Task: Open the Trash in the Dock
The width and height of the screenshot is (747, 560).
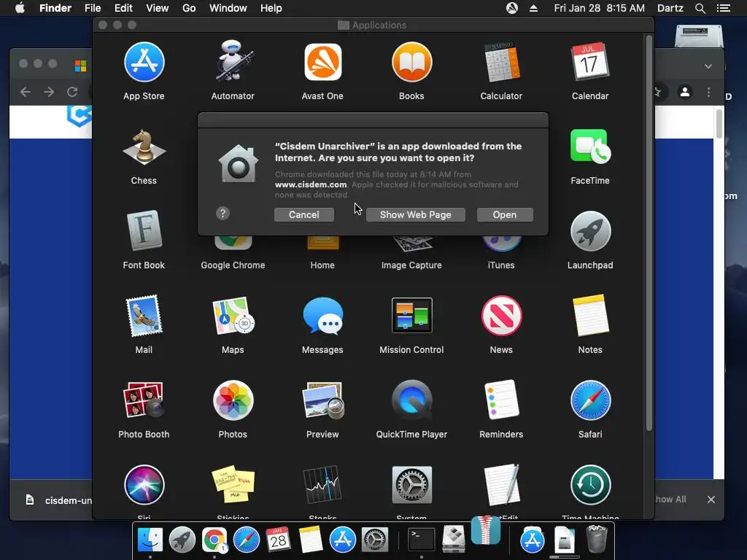Action: [x=596, y=539]
